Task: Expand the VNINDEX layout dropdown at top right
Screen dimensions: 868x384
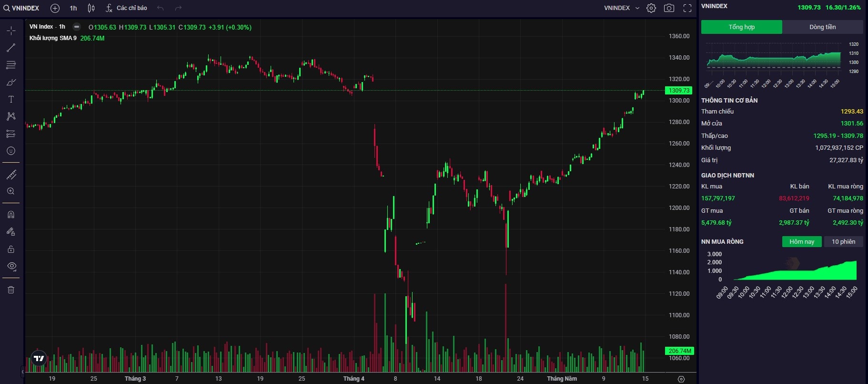Action: tap(622, 8)
